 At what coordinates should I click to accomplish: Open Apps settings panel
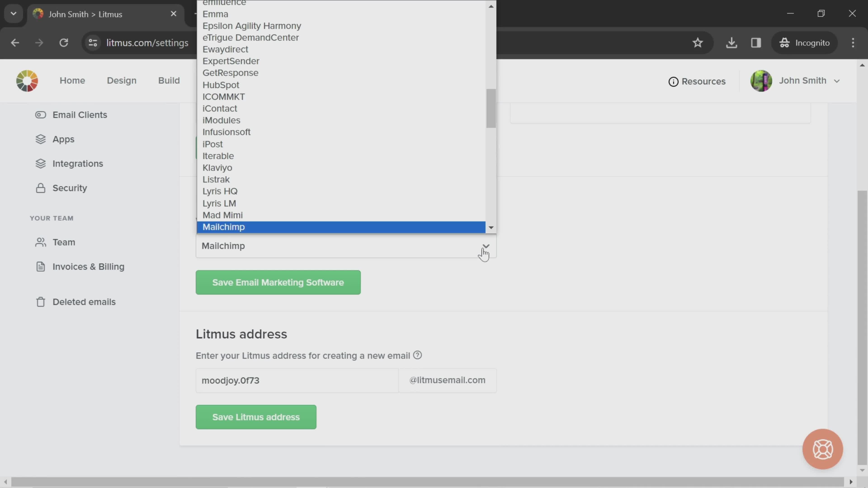point(63,139)
